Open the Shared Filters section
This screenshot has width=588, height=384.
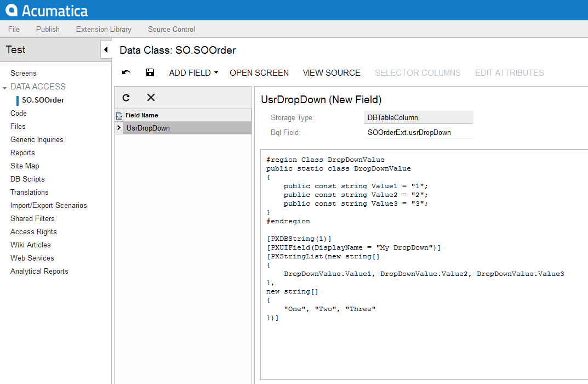pos(32,218)
